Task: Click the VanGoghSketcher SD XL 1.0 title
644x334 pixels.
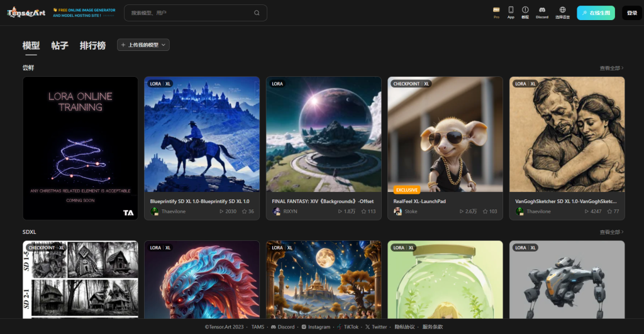Action: [565, 201]
